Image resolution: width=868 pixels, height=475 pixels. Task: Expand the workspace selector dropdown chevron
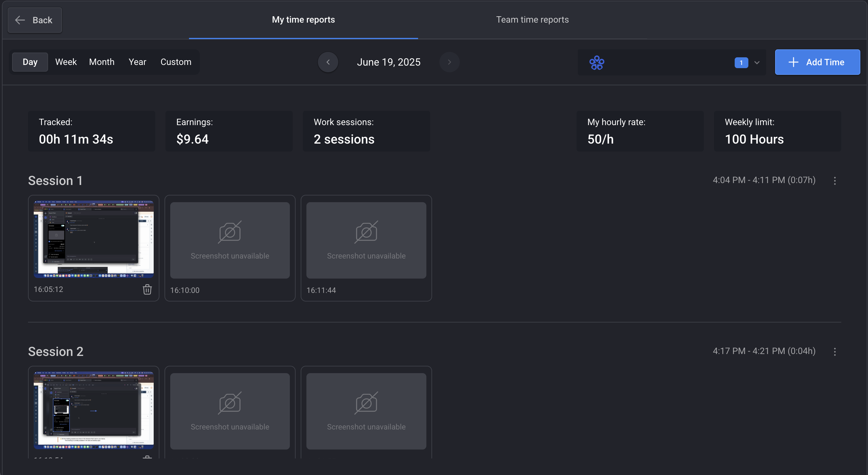(x=757, y=63)
